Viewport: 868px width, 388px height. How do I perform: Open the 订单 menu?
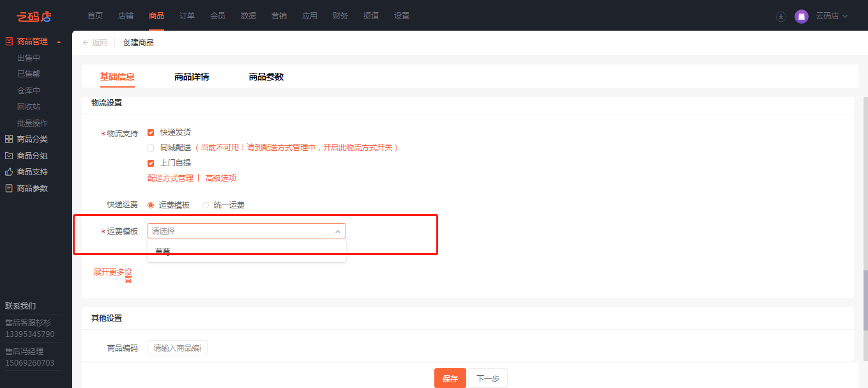187,16
